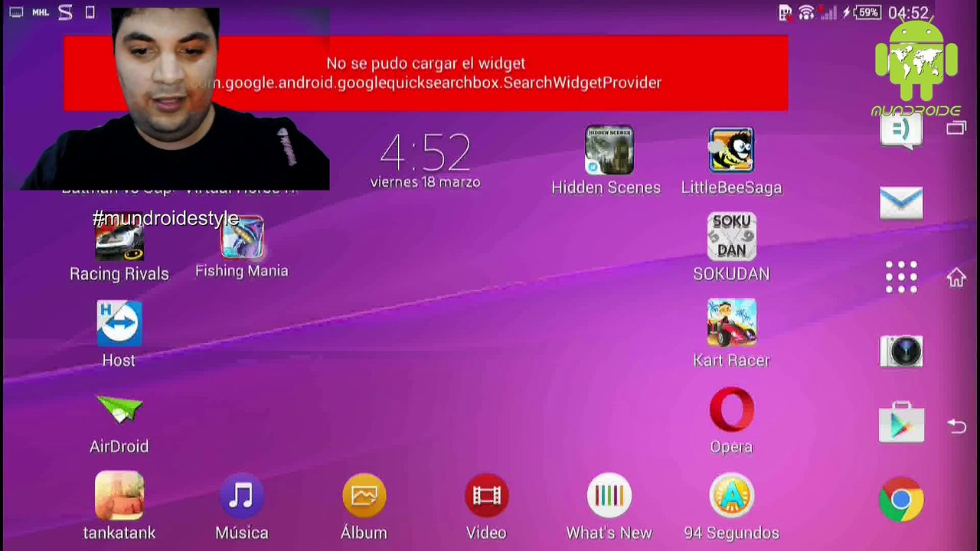This screenshot has height=551, width=980.
Task: Tap the Home navigation button
Action: click(x=956, y=277)
